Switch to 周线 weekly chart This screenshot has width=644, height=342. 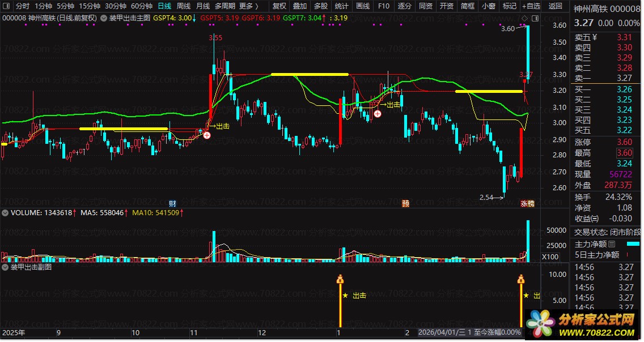pos(184,6)
